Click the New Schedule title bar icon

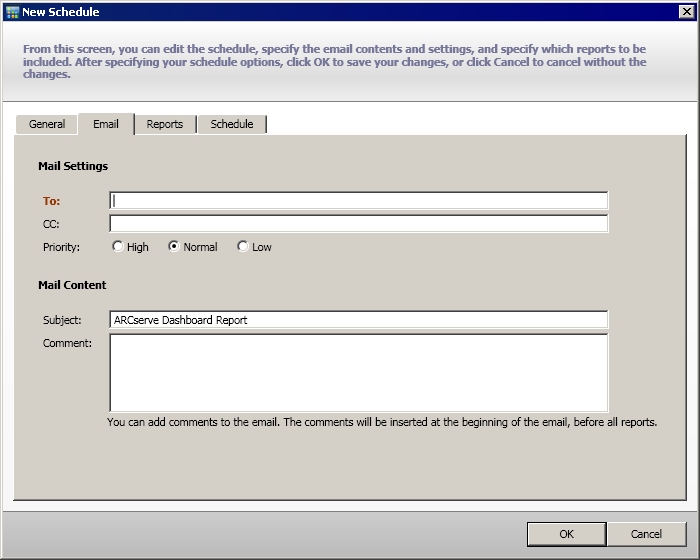point(12,12)
